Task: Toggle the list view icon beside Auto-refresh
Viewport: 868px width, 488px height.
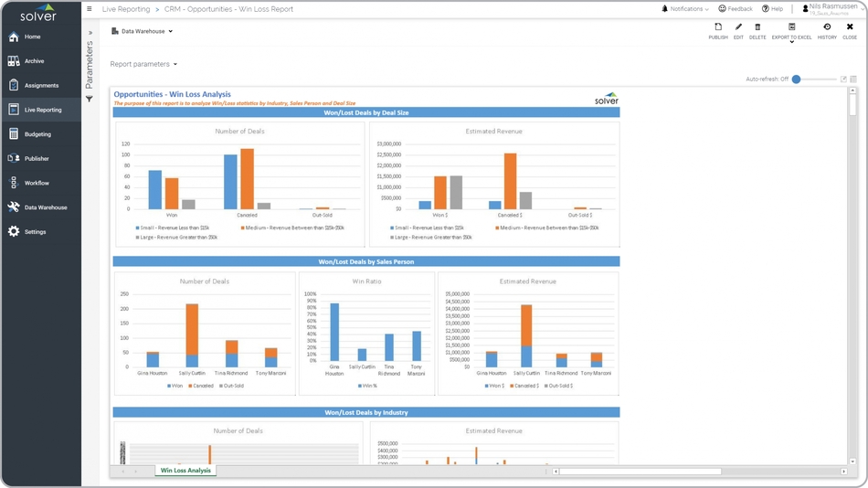Action: (853, 80)
